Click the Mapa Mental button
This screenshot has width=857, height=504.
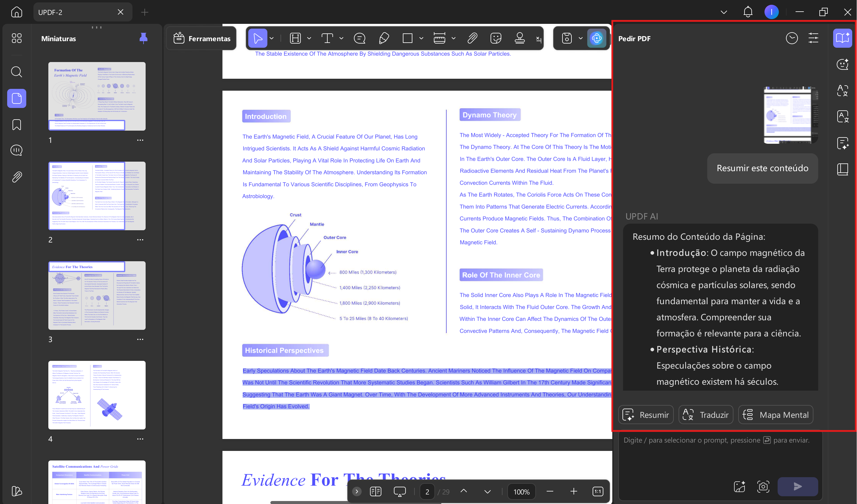click(x=776, y=415)
